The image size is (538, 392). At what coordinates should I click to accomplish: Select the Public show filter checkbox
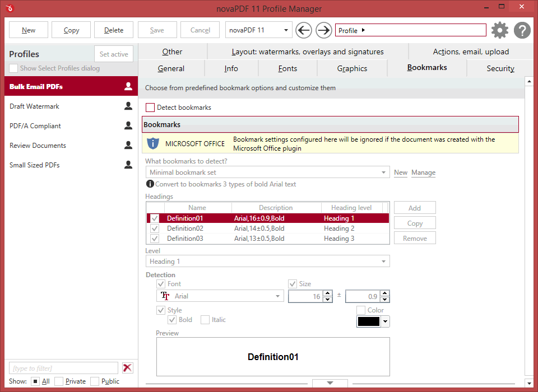(95, 381)
